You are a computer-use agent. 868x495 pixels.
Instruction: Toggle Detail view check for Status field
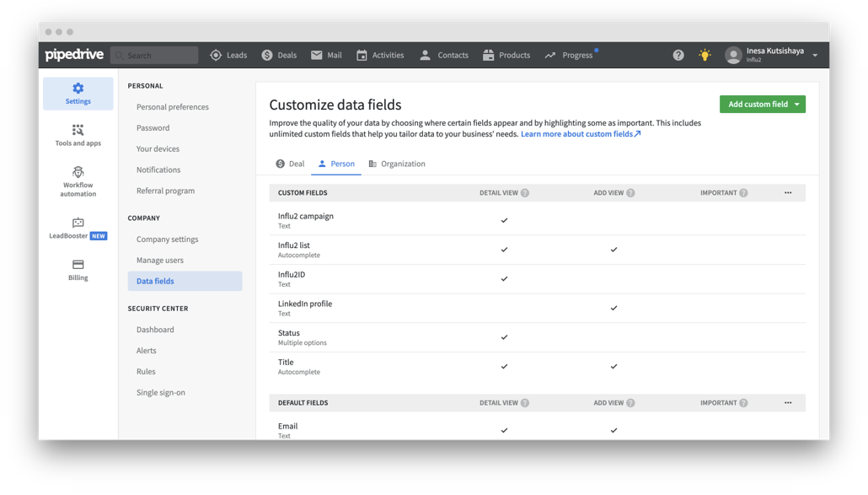point(504,337)
